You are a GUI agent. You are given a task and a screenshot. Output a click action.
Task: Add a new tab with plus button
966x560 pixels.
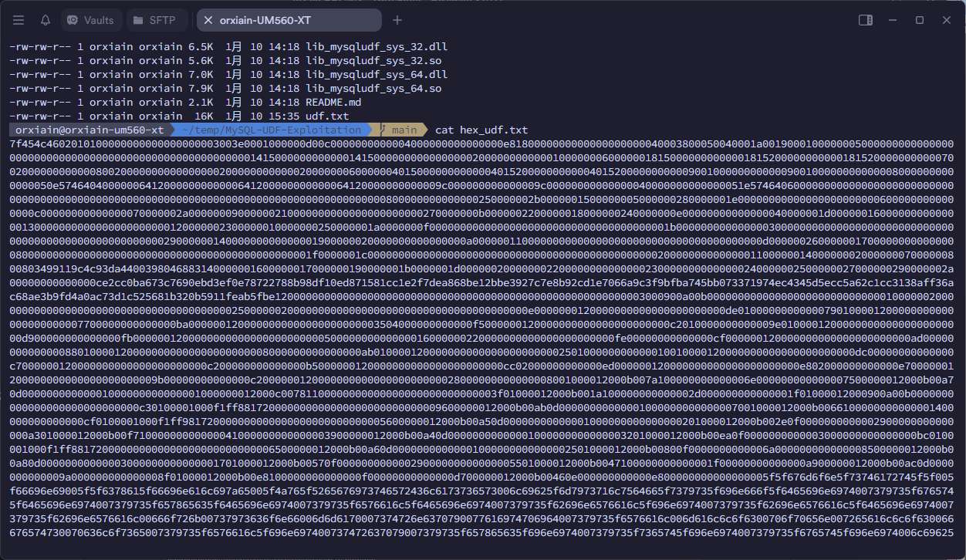[397, 20]
